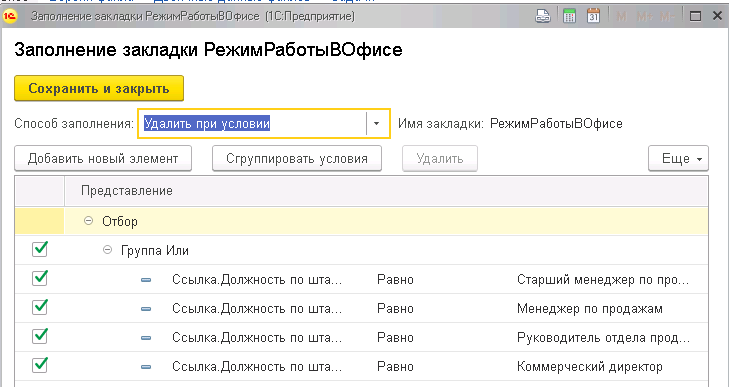Uncheck the Группа Или checkbox
Screen dimensions: 729x387
tap(40, 249)
